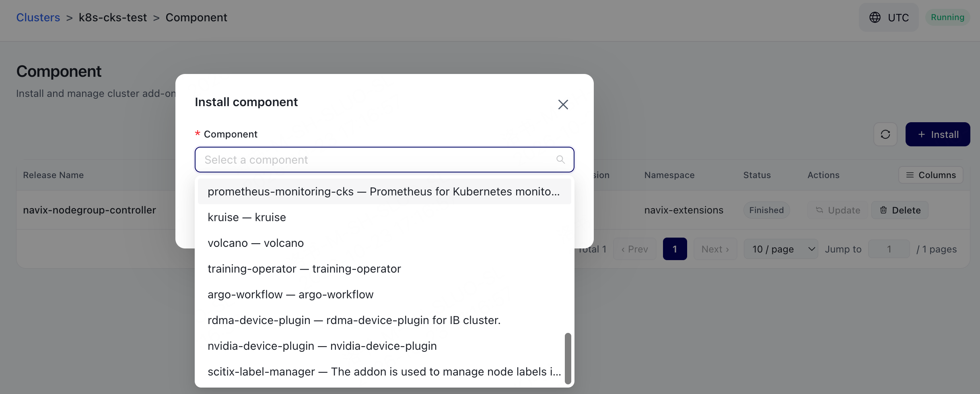Delete navix-nodegroup-controller release
Image resolution: width=980 pixels, height=394 pixels.
coord(900,210)
